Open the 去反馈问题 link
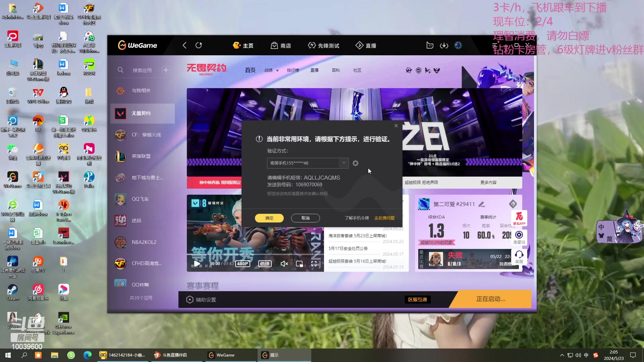The height and width of the screenshot is (362, 644). click(384, 218)
